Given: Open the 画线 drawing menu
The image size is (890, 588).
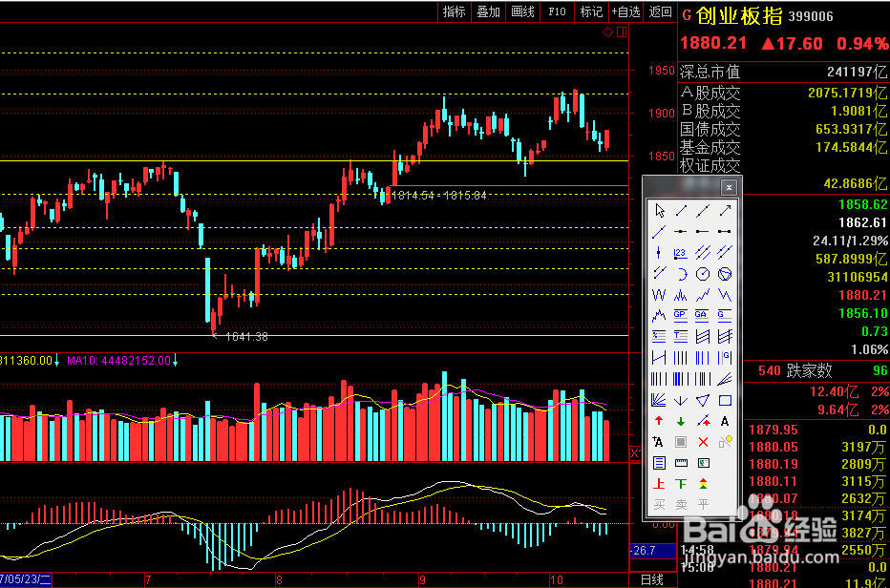Looking at the screenshot, I should [x=522, y=11].
